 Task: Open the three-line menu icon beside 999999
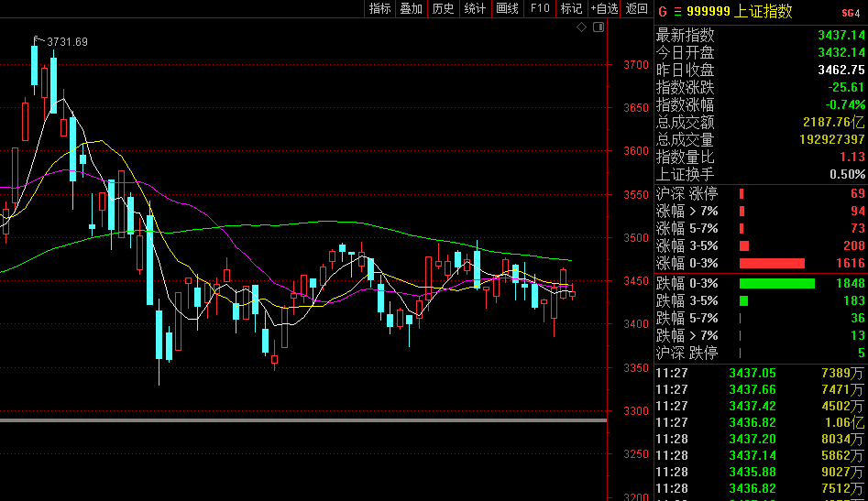coord(677,12)
